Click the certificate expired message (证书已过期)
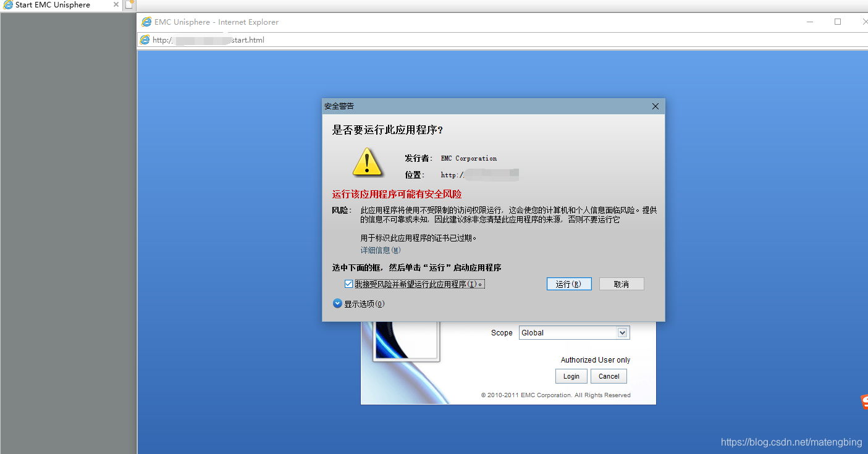 pyautogui.click(x=419, y=238)
